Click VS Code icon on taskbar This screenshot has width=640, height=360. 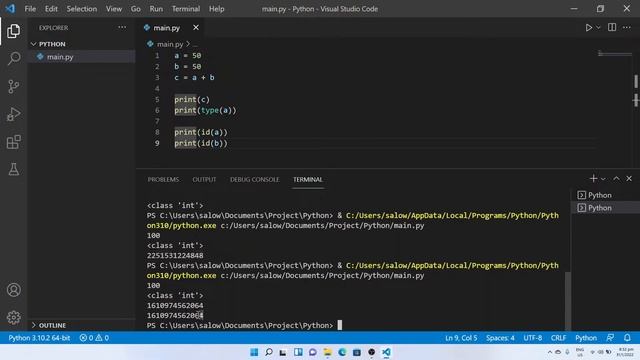(386, 352)
